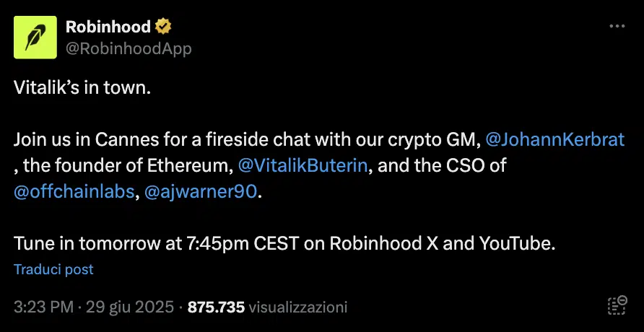
Task: Click the "Vitalik's in town." text line
Action: (83, 88)
